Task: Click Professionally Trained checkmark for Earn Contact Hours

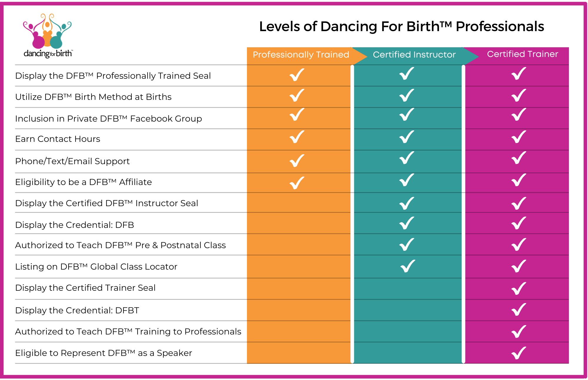Action: point(297,137)
